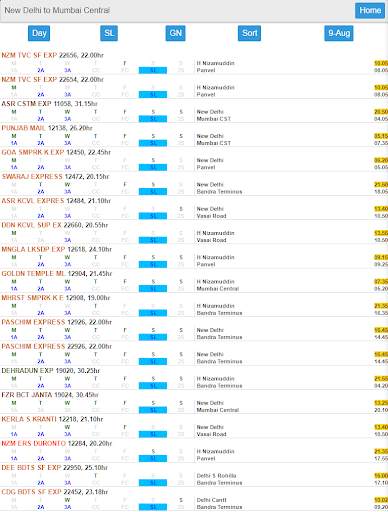The height and width of the screenshot is (512, 388).
Task: Open GOA SMPRK K EXP 12450
Action: coord(56,152)
